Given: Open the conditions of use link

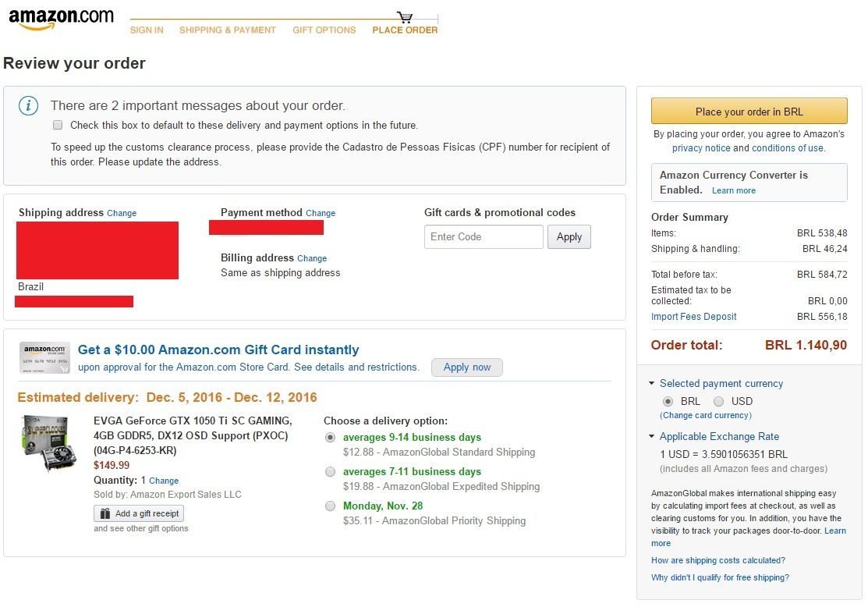Looking at the screenshot, I should 788,148.
